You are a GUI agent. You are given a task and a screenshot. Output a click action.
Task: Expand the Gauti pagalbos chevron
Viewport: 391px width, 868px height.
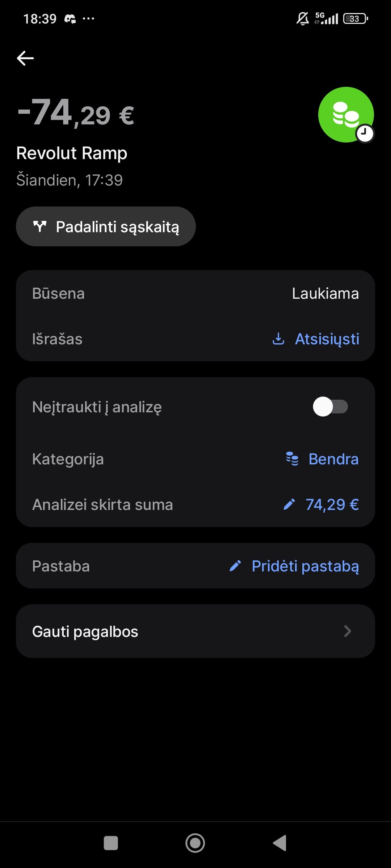(x=347, y=631)
